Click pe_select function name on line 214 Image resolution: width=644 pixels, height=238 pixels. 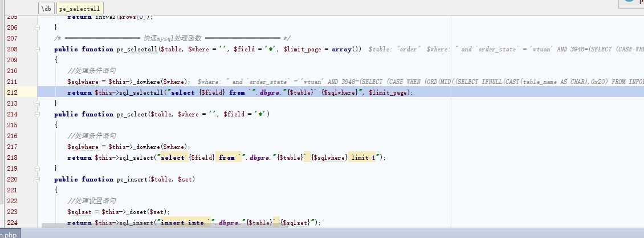pyautogui.click(x=132, y=114)
